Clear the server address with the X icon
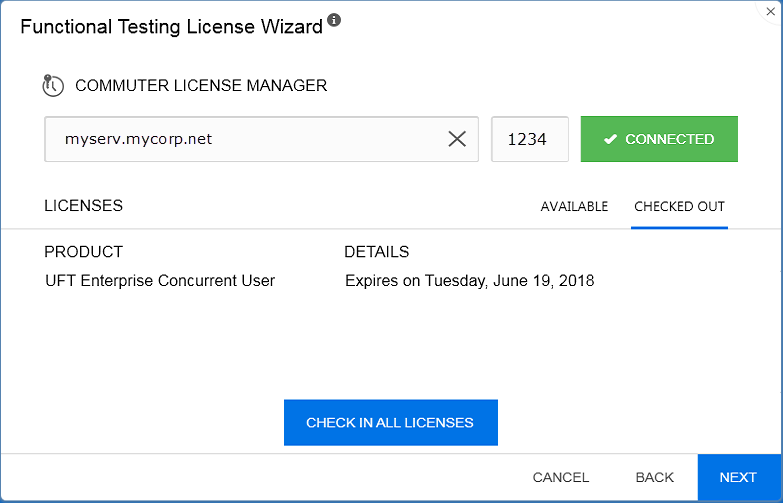This screenshot has width=783, height=503. coord(457,139)
